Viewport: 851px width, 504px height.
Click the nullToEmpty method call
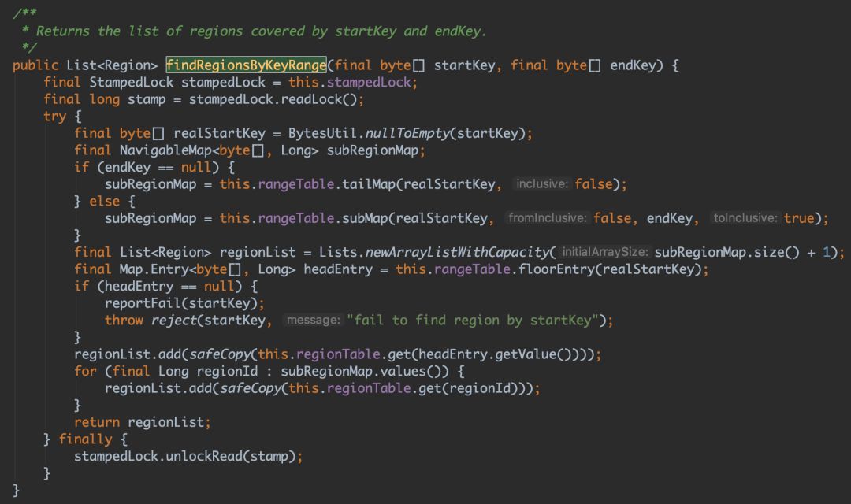pos(407,133)
